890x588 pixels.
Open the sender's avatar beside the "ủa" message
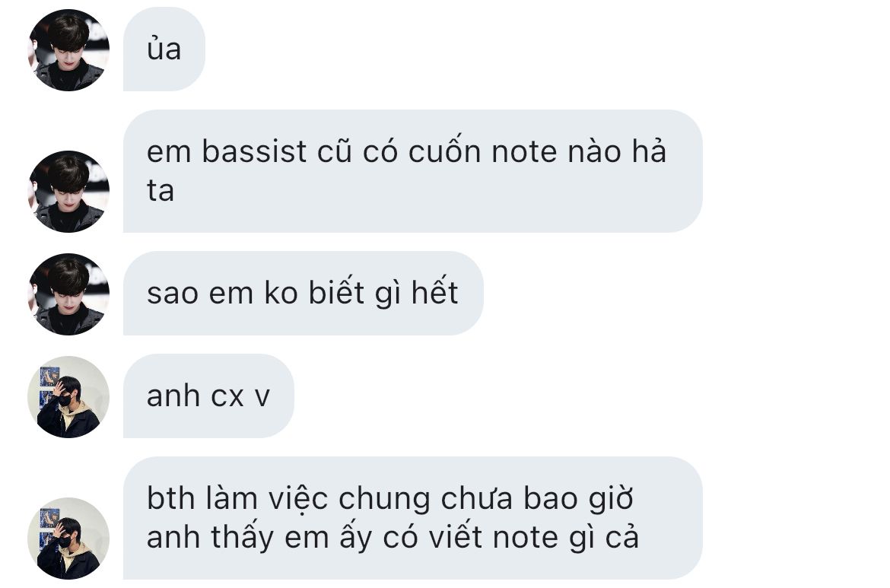click(68, 50)
